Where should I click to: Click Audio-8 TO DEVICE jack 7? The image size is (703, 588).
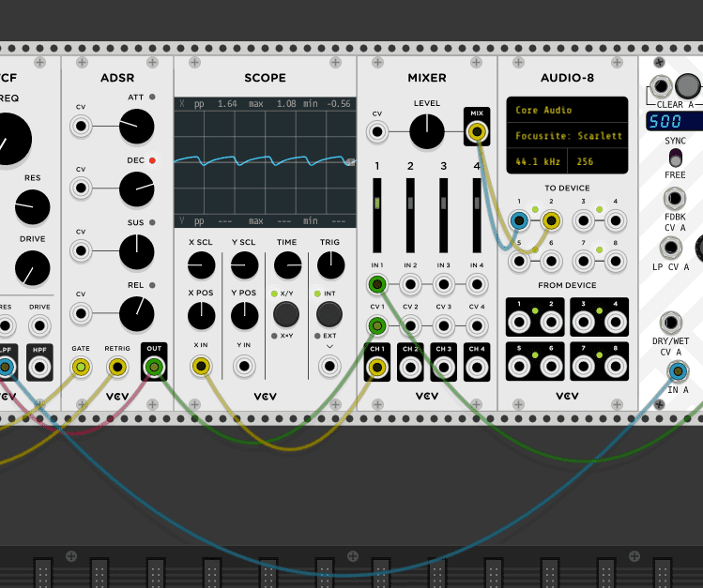pos(583,261)
